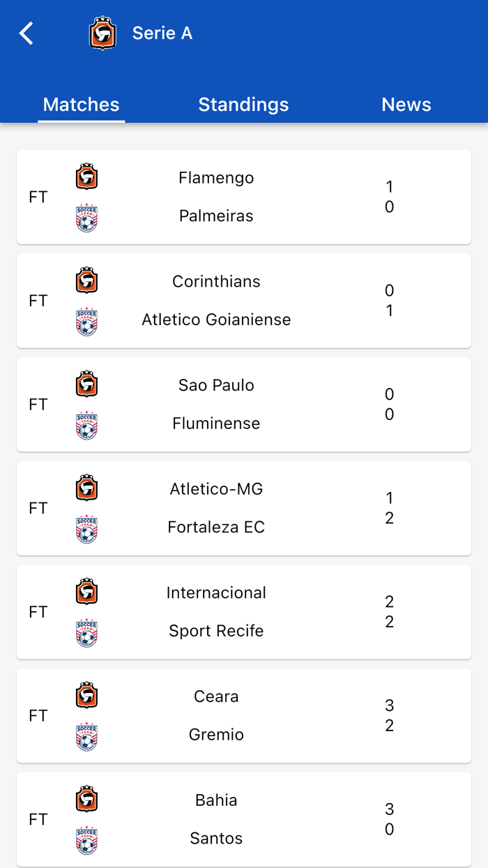The height and width of the screenshot is (868, 488).
Task: Click the FT label on the Bahia match
Action: pyautogui.click(x=38, y=819)
